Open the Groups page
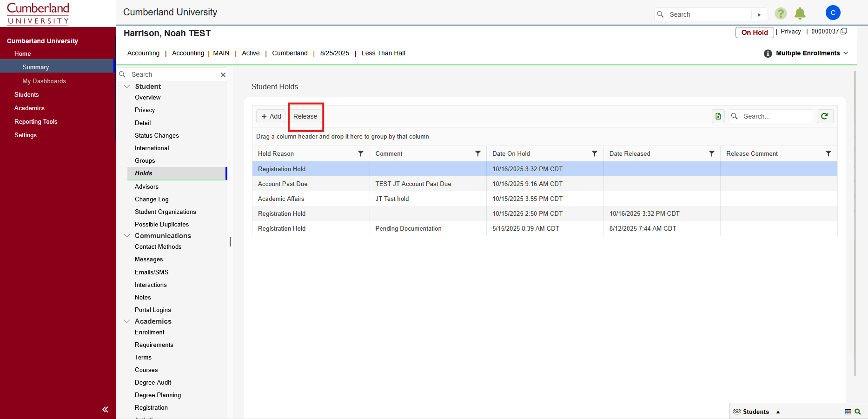Screen dimensions: 868x419 point(145,160)
